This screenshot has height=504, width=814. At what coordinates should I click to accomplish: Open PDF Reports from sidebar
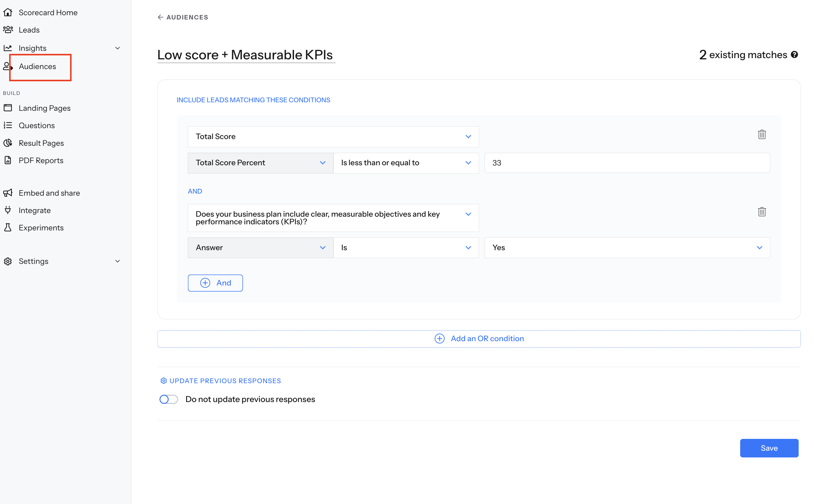click(x=41, y=160)
